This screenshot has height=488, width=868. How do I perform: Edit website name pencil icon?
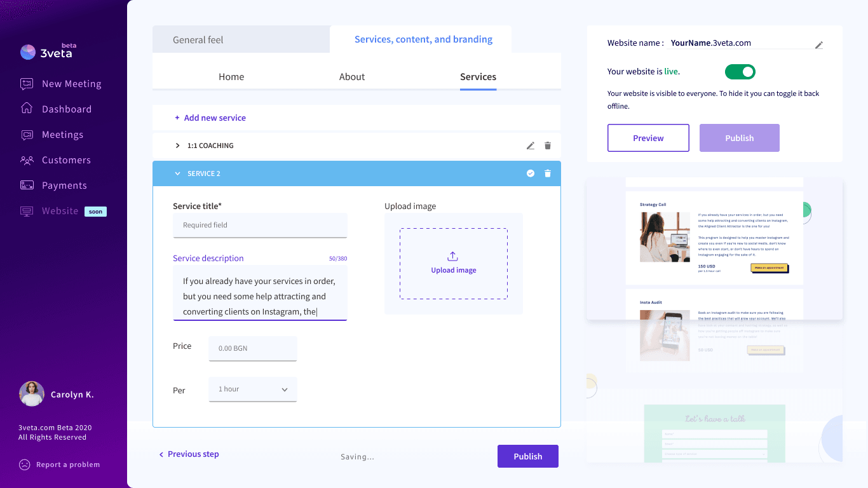point(819,45)
